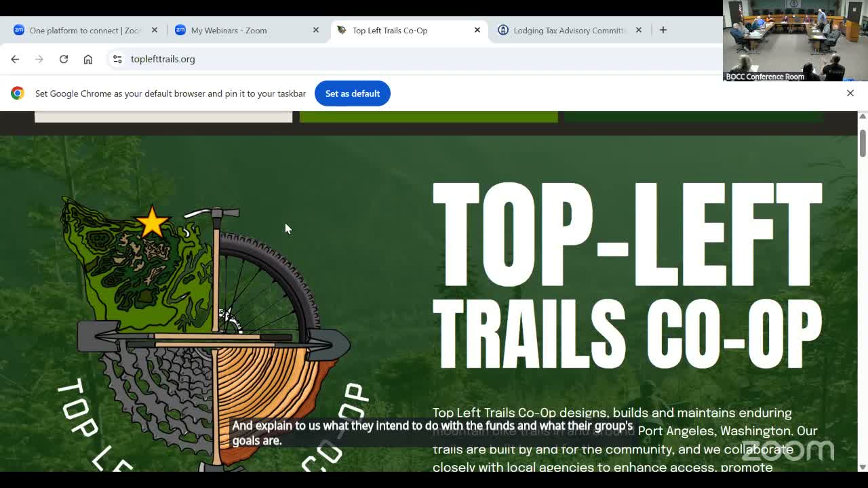Go to the browser home page
Image resolution: width=868 pixels, height=488 pixels.
[x=88, y=59]
